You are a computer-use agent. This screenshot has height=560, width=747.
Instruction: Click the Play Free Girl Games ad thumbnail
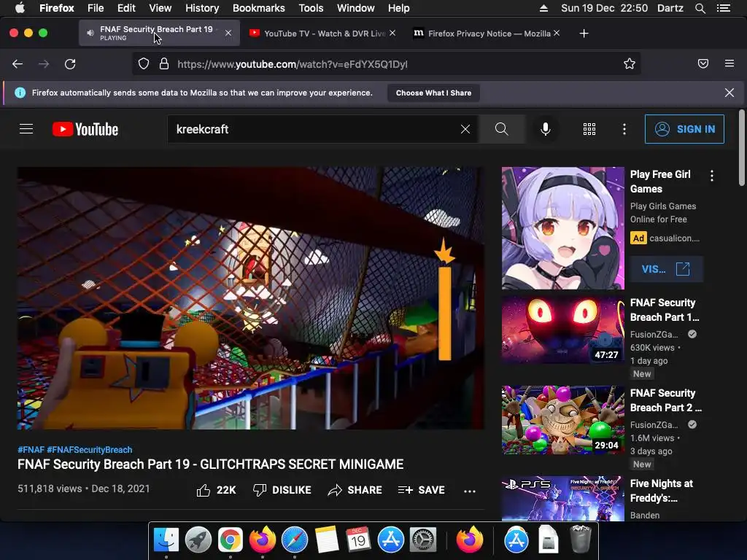pyautogui.click(x=562, y=228)
